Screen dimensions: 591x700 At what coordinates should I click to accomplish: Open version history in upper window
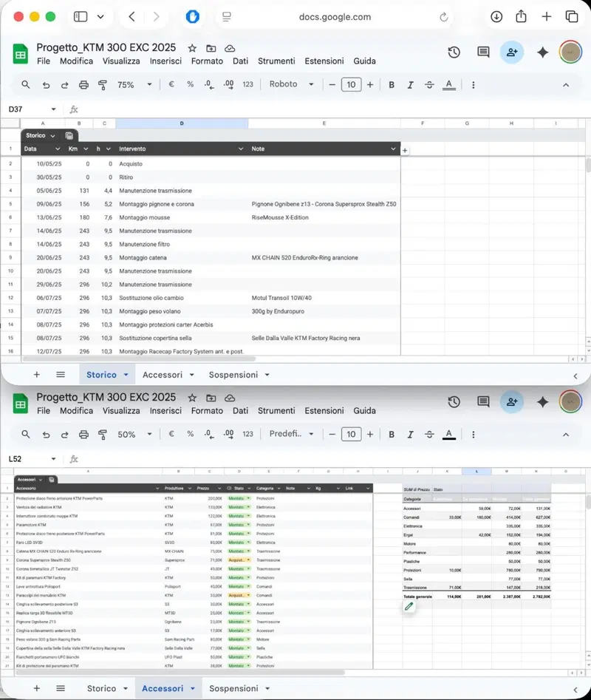[454, 52]
